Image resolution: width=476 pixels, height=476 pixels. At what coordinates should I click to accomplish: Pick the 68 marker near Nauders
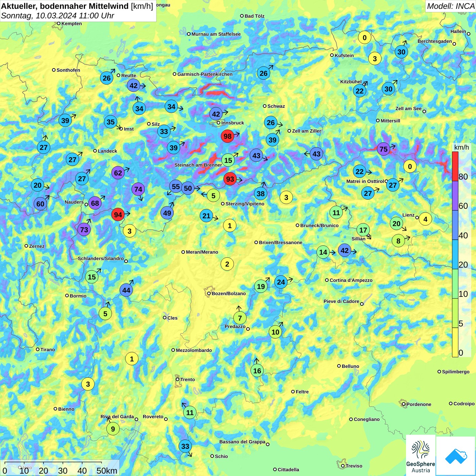[95, 203]
